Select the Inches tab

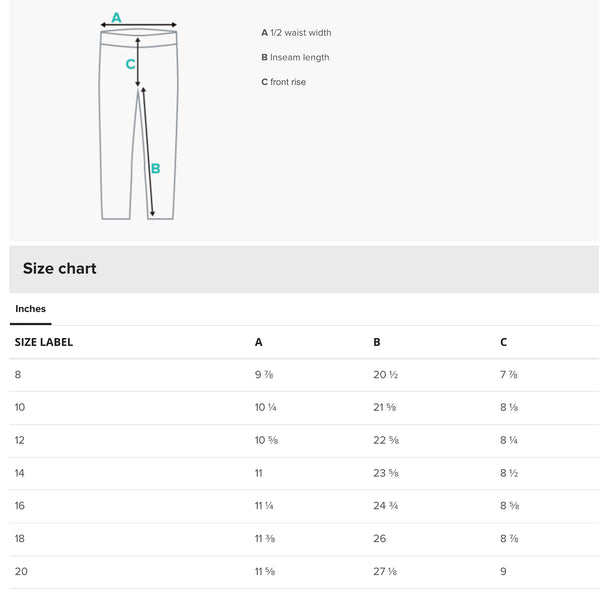[x=31, y=309]
